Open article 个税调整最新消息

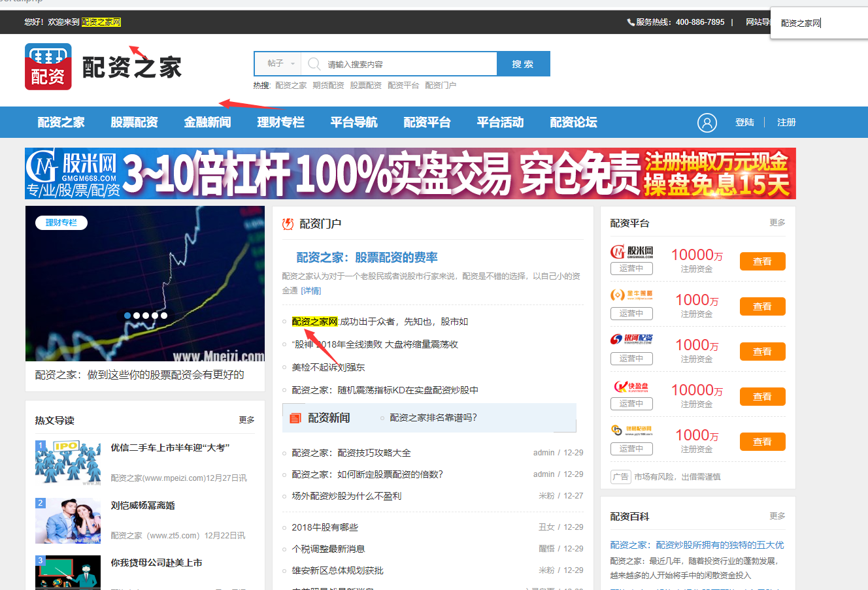pyautogui.click(x=328, y=549)
